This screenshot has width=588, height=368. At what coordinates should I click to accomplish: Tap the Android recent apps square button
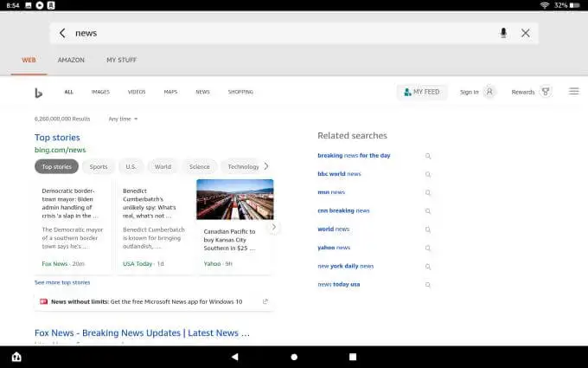[x=353, y=357]
